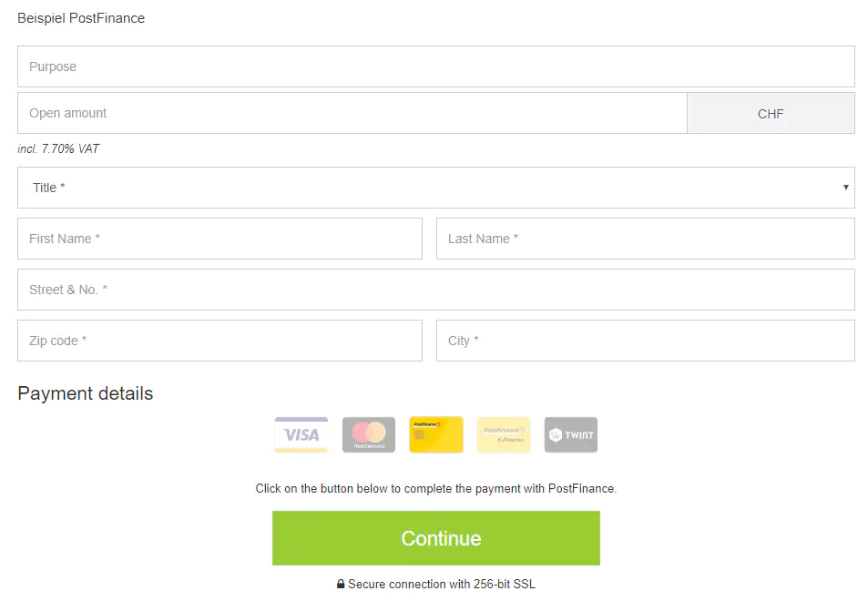The width and height of the screenshot is (868, 601).
Task: Click the Title dropdown arrow
Action: [845, 188]
